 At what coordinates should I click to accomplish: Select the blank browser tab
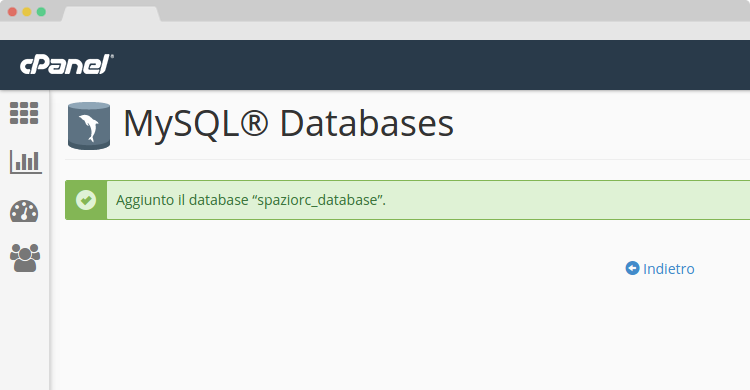[111, 14]
